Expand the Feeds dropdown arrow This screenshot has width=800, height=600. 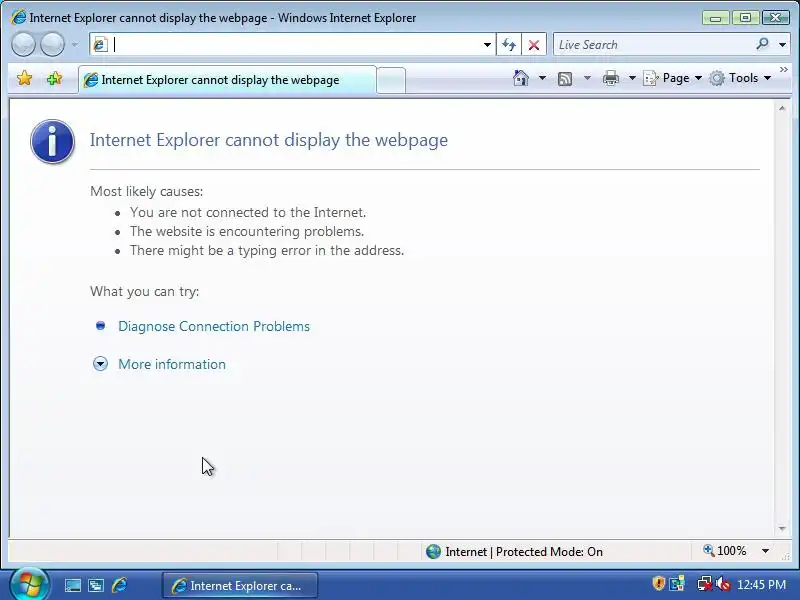tap(587, 78)
